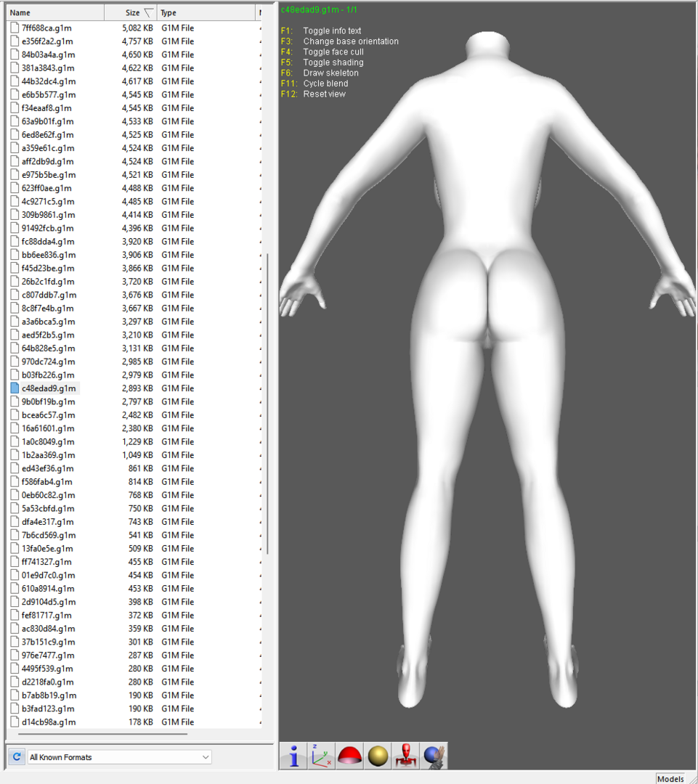This screenshot has height=784, width=698.
Task: Select file 9b0bf19b.g1m
Action: [x=48, y=401]
